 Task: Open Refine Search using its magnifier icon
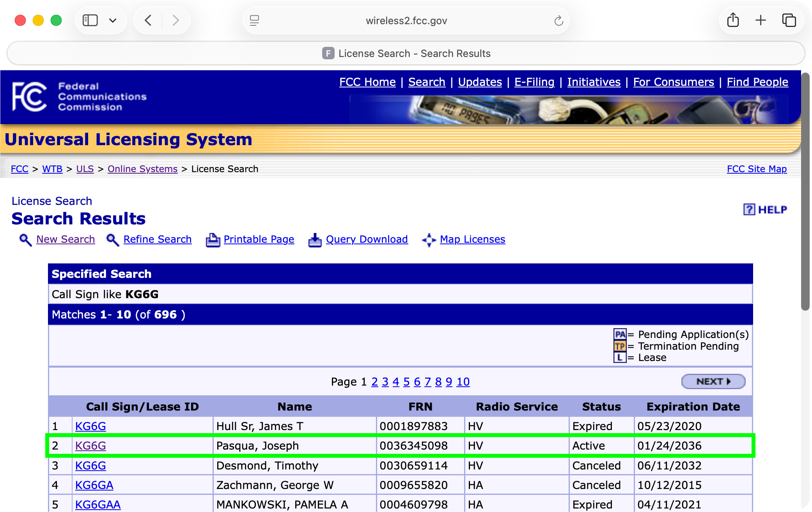(x=112, y=240)
